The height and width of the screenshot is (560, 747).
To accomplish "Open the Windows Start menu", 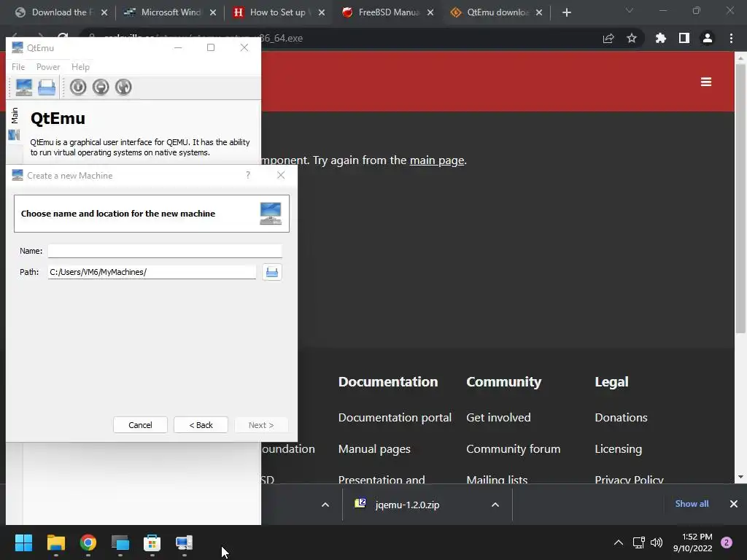I will point(24,542).
